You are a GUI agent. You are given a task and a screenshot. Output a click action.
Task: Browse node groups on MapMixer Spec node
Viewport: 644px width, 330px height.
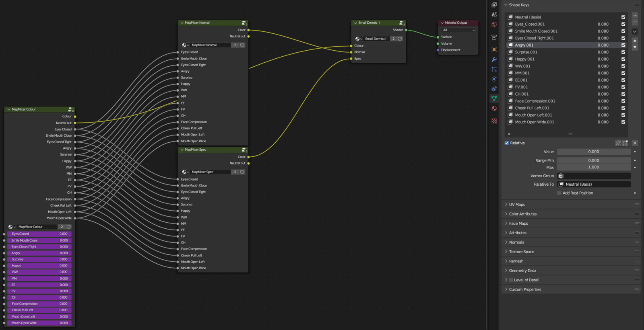coord(185,172)
